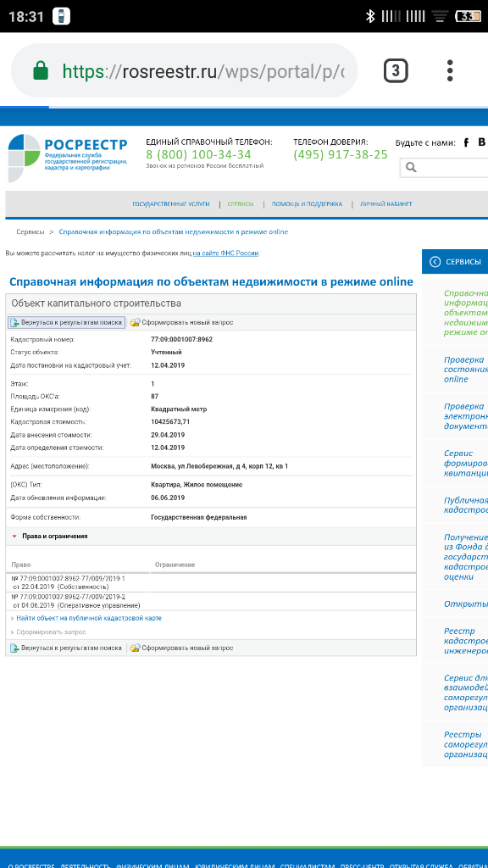Expand Найти объект на публичной кадастровой карте
Image resolution: width=488 pixels, height=868 pixels.
(87, 618)
